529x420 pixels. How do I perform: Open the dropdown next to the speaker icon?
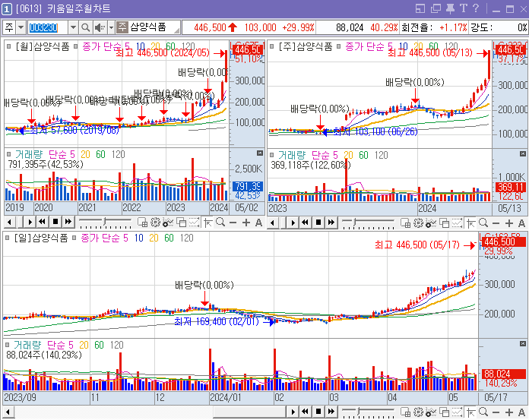[111, 27]
